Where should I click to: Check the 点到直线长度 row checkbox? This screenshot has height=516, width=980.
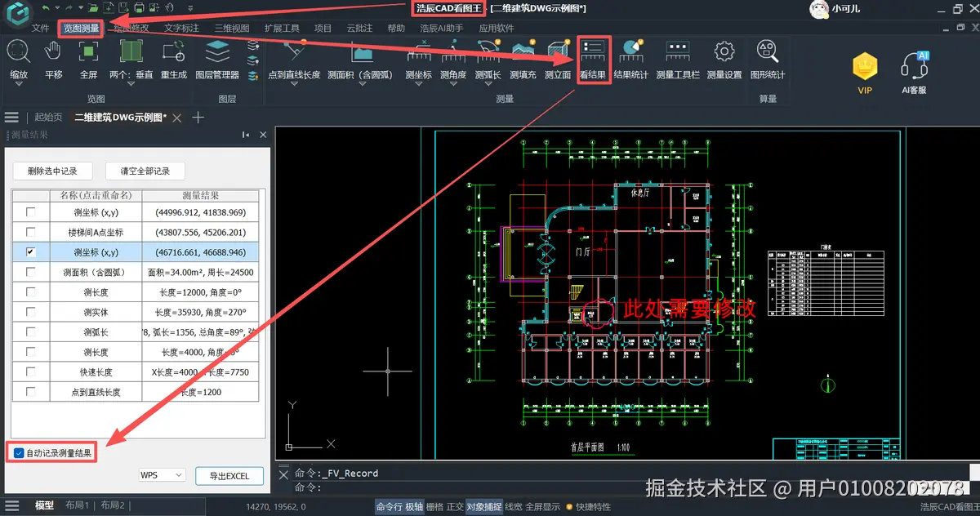pos(30,393)
